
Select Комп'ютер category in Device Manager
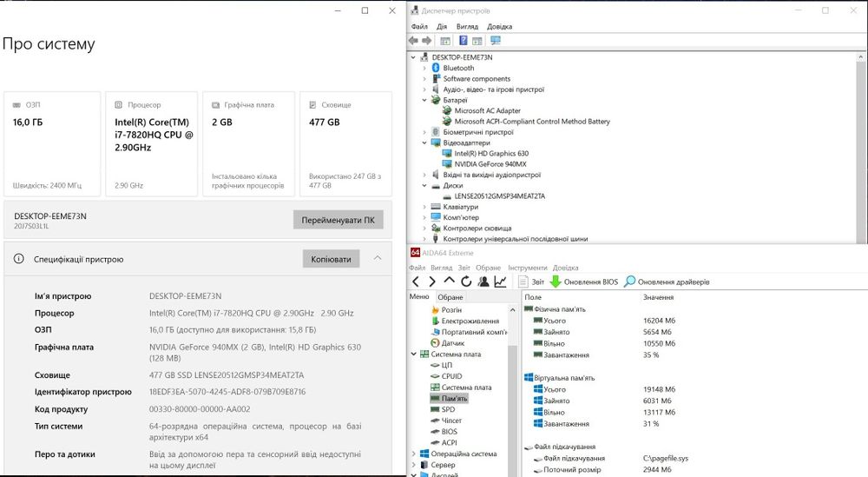coord(461,218)
